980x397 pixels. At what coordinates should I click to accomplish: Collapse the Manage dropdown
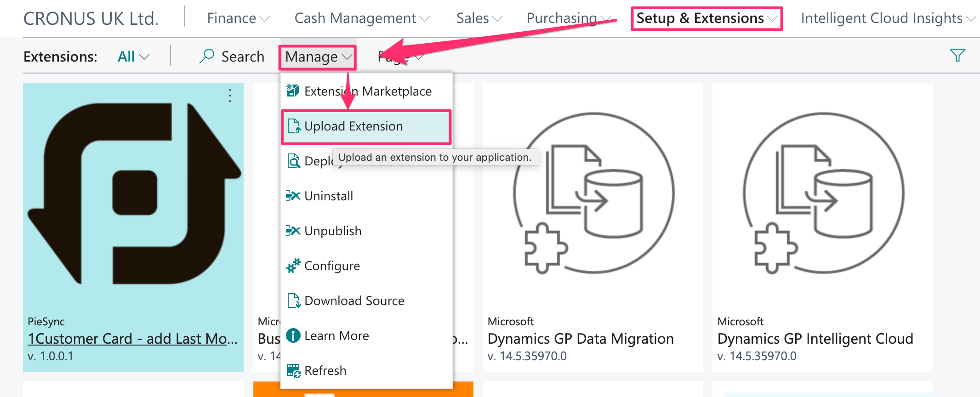coord(318,57)
